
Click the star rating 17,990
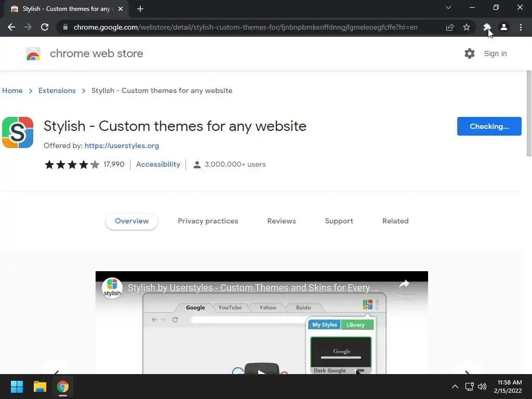[85, 165]
